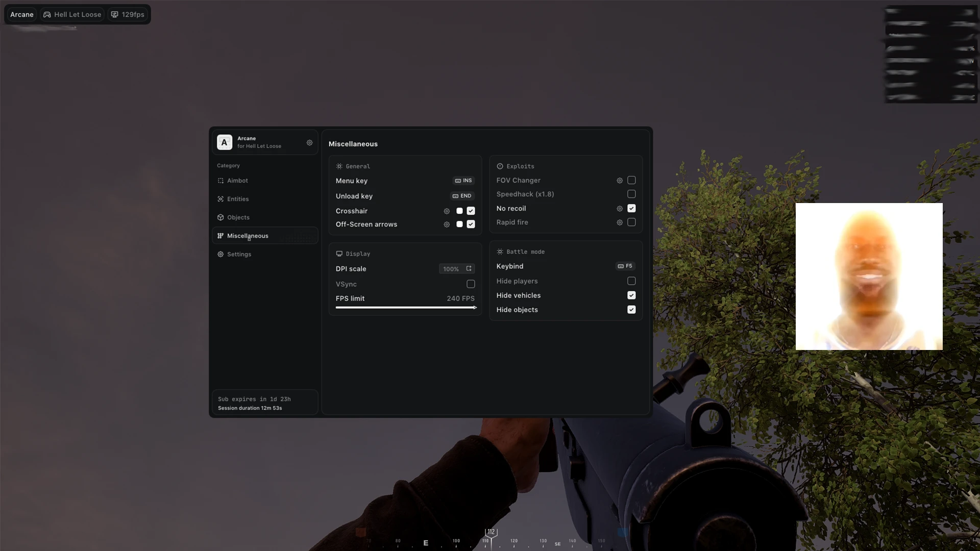Image resolution: width=980 pixels, height=551 pixels.
Task: Open the Objects category
Action: point(265,217)
